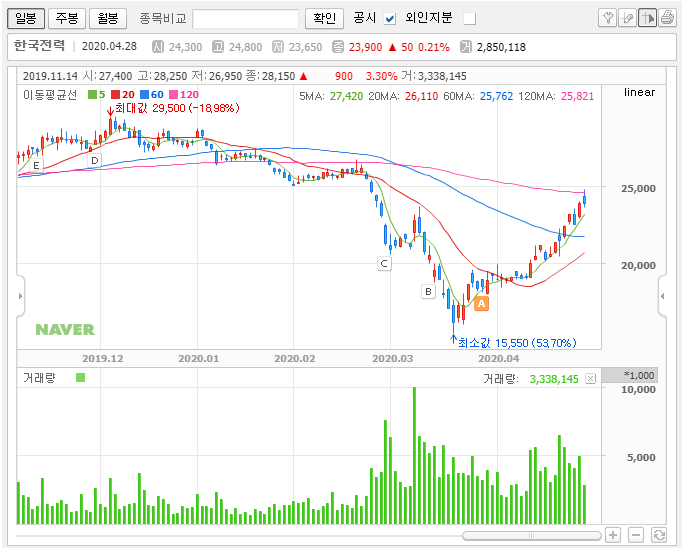Open disclosure marker C on chart
682x548 pixels.
(384, 264)
